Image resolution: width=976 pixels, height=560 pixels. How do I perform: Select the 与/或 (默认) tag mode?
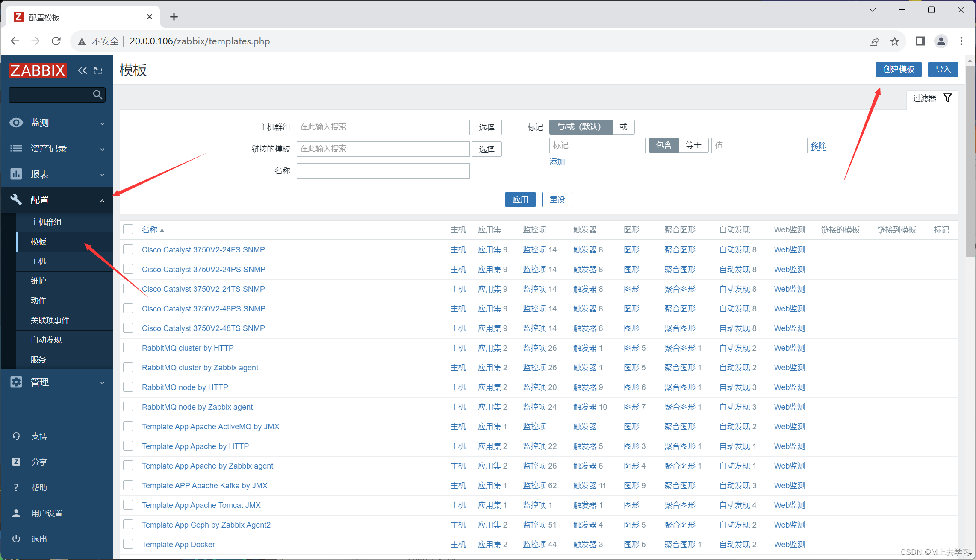tap(581, 127)
